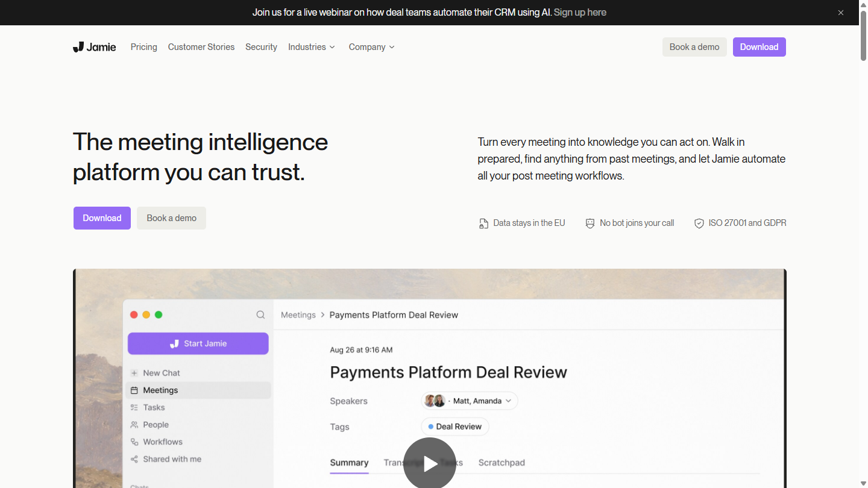Click the workflow icon beside Workflows
The height and width of the screenshot is (488, 868).
point(134,442)
